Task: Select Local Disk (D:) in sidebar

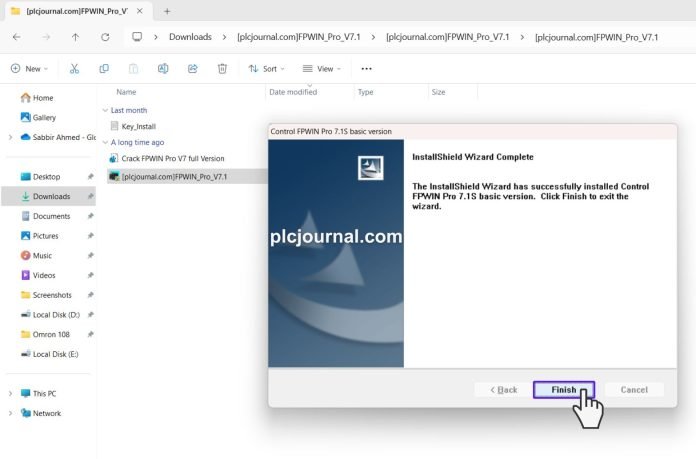Action: coord(55,315)
